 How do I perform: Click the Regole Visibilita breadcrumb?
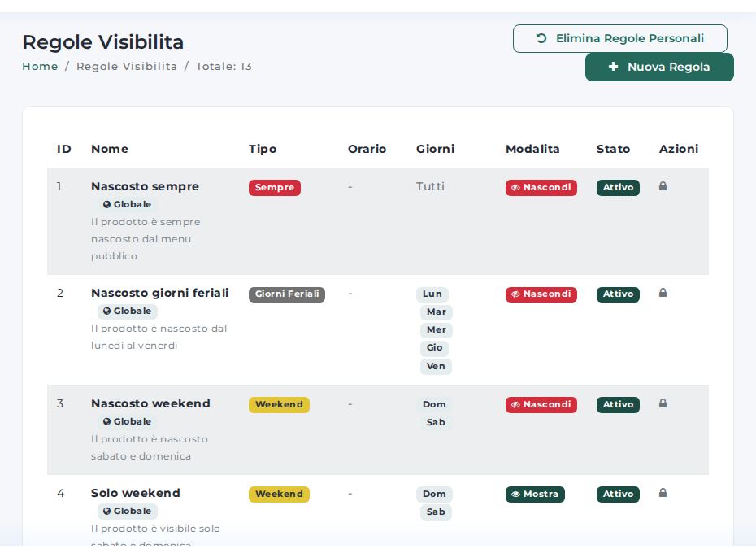[127, 66]
